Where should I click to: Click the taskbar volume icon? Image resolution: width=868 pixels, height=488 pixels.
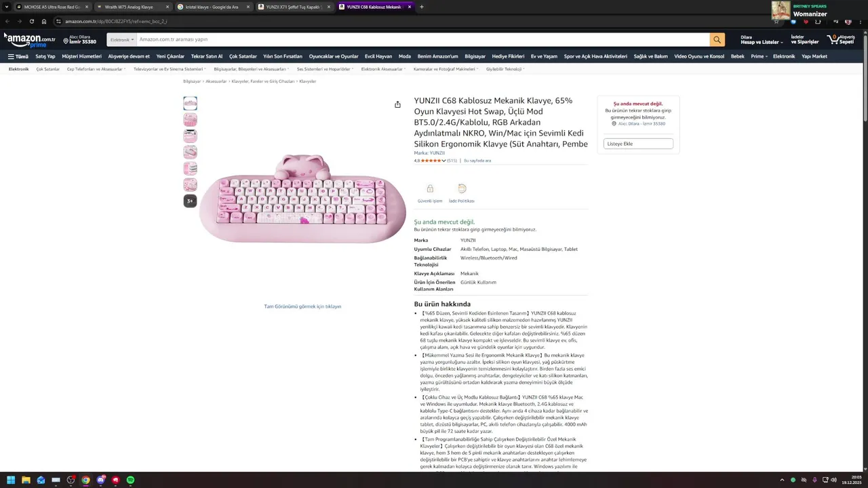point(833,480)
